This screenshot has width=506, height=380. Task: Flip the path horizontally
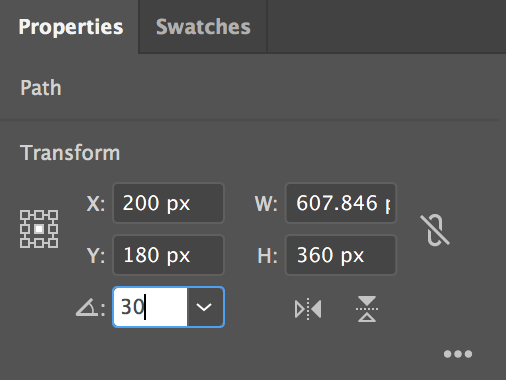tap(308, 309)
